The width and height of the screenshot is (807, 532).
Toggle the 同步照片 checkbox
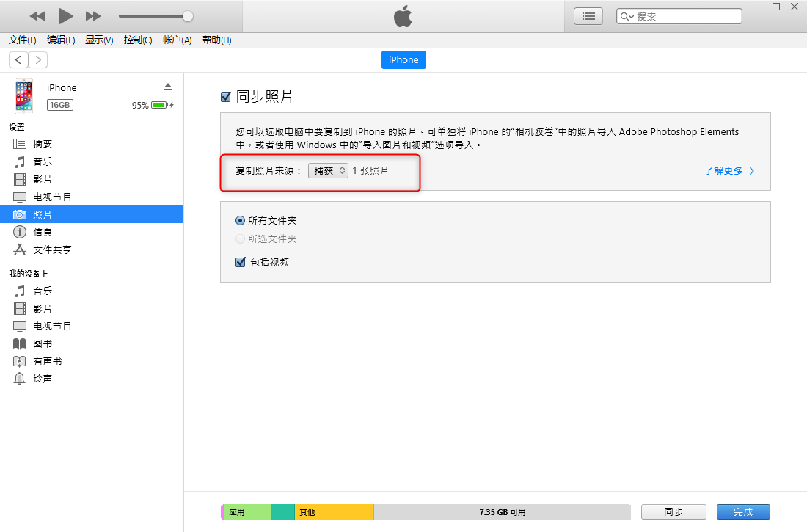click(x=225, y=97)
